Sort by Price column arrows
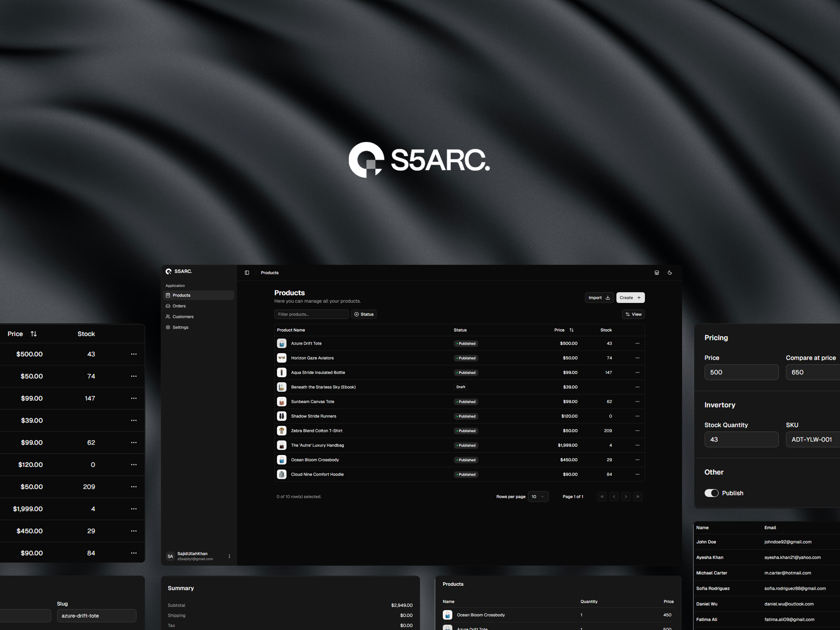The image size is (840, 630). 572,330
